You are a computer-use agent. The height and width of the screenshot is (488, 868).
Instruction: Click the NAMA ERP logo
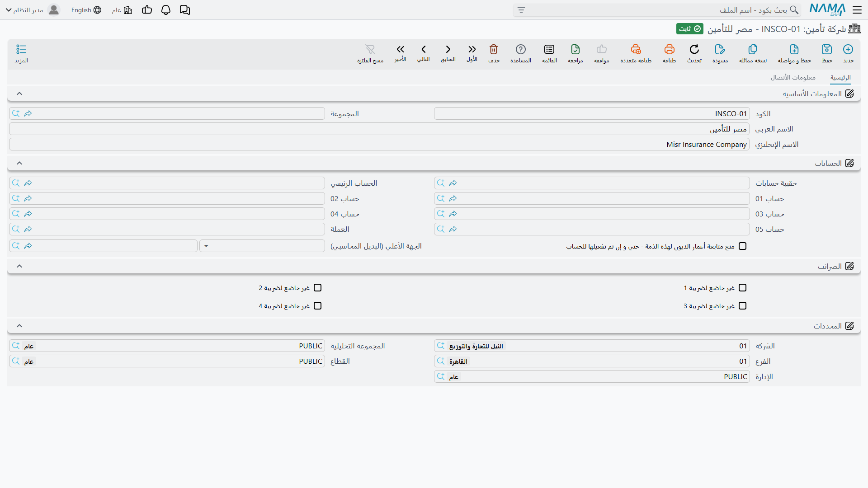coord(827,9)
